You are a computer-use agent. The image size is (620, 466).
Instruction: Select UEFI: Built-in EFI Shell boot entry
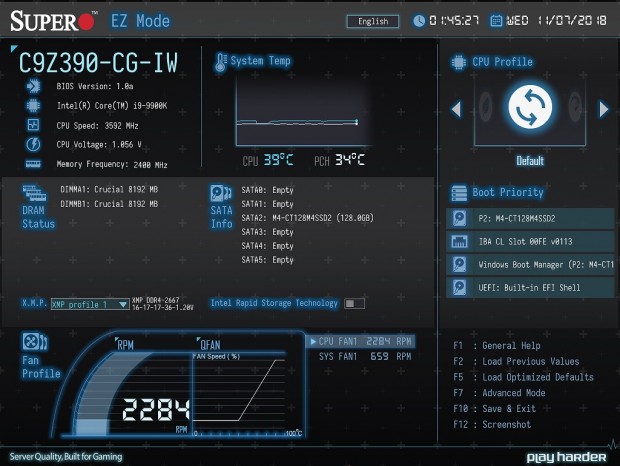(x=530, y=287)
